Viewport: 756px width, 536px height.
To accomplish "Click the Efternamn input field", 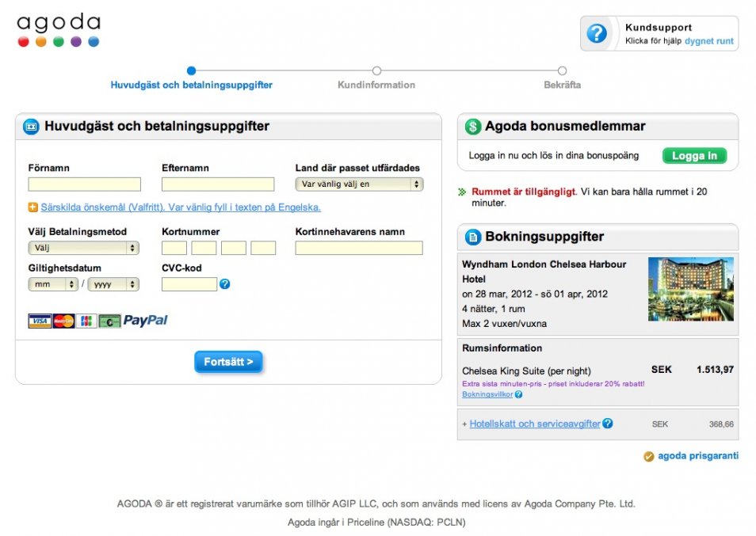I will coord(218,184).
